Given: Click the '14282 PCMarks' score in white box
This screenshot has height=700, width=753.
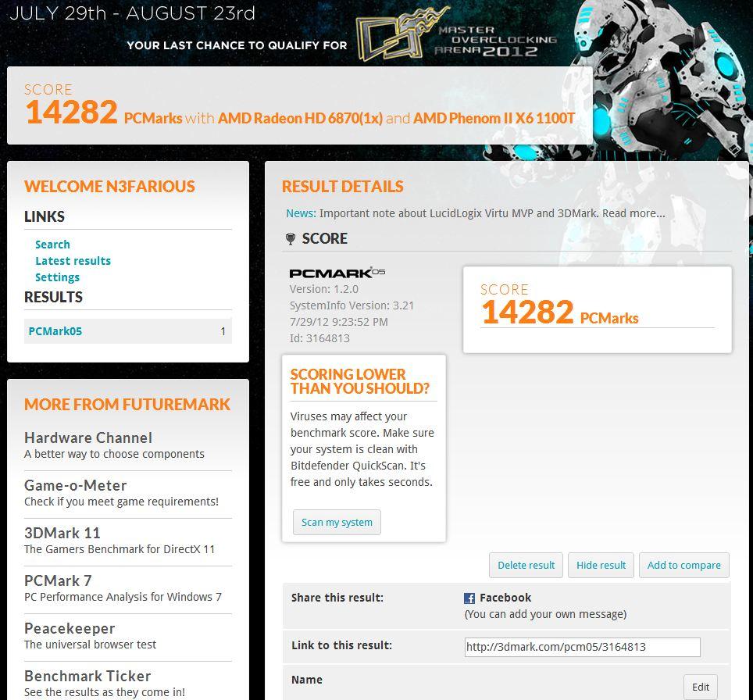Looking at the screenshot, I should pos(560,312).
